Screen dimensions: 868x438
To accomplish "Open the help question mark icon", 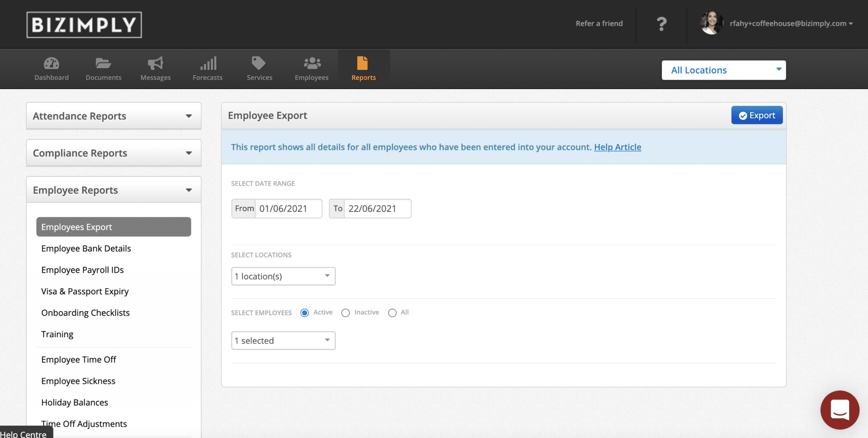I will (661, 23).
